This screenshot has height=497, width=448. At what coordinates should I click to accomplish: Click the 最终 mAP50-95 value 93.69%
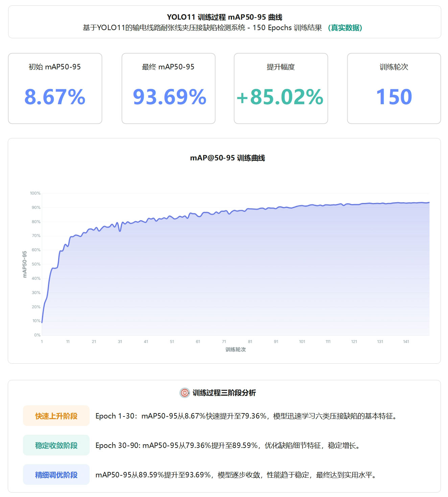point(169,97)
